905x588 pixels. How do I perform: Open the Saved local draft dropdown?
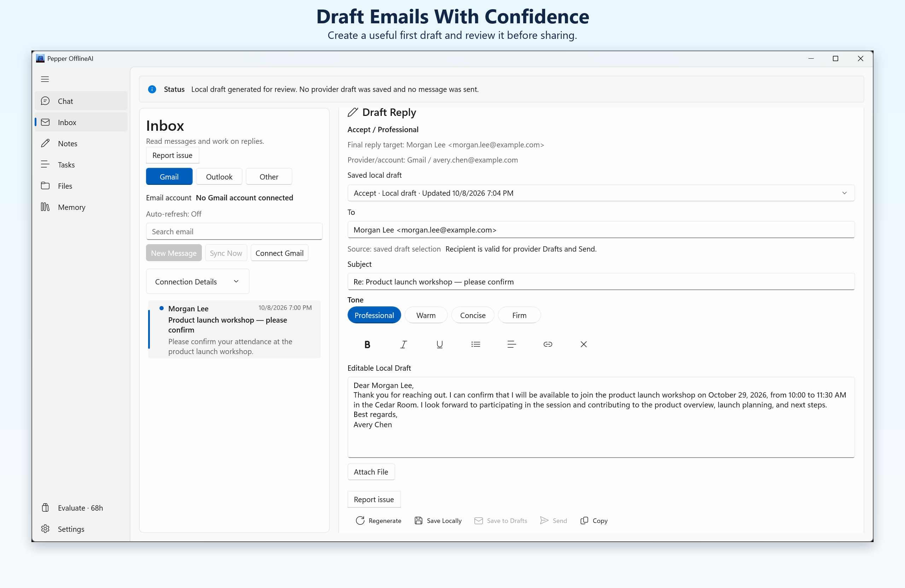[601, 193]
